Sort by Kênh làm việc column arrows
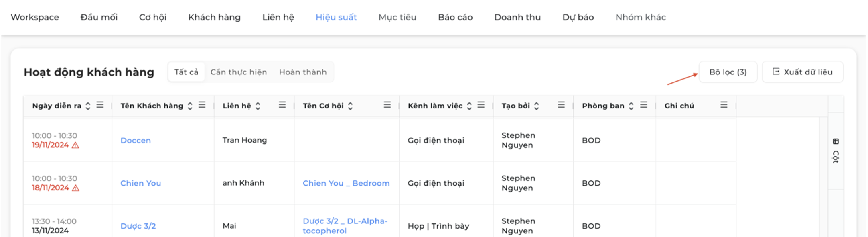Viewport: 868px width, 237px height. pos(469,106)
